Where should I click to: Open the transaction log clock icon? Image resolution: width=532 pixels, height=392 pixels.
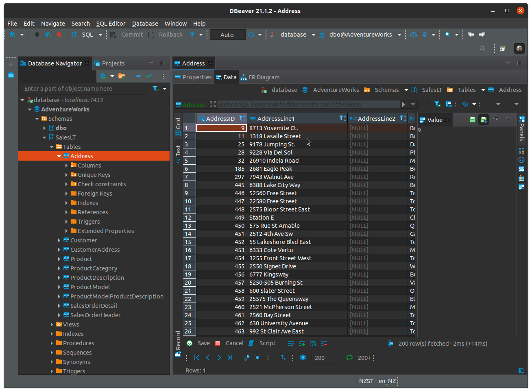(x=251, y=35)
